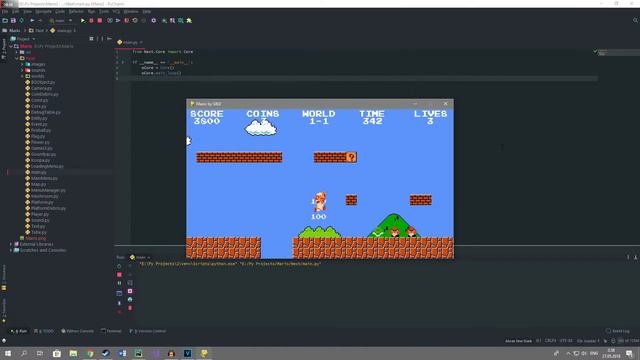This screenshot has height=360, width=640.
Task: Expand Scratches and Consoles node
Action: [11, 250]
